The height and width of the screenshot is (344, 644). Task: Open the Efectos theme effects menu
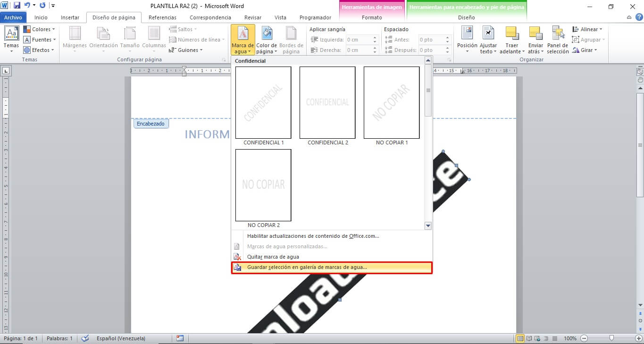39,50
